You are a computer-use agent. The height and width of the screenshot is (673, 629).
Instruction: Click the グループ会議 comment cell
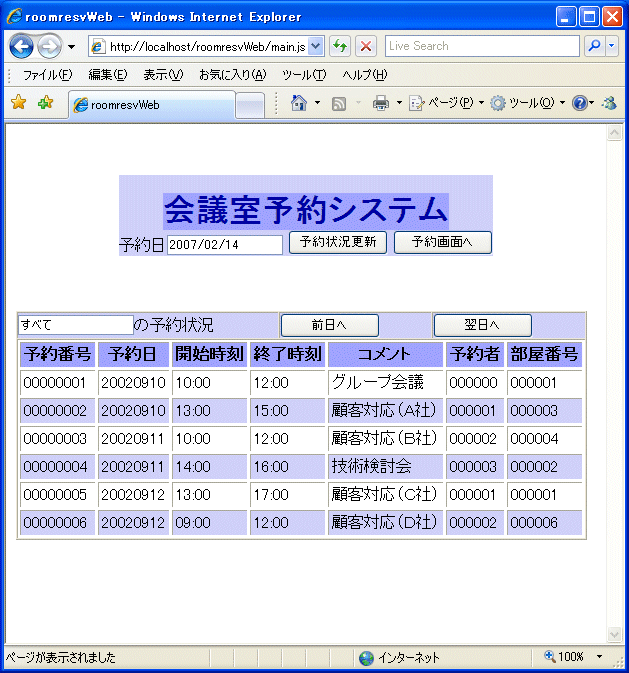[x=385, y=382]
